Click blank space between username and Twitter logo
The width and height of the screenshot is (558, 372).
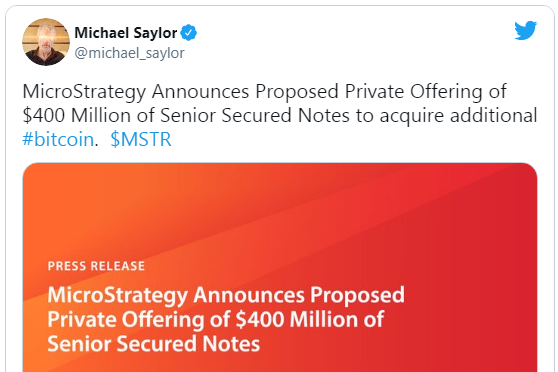click(x=356, y=39)
